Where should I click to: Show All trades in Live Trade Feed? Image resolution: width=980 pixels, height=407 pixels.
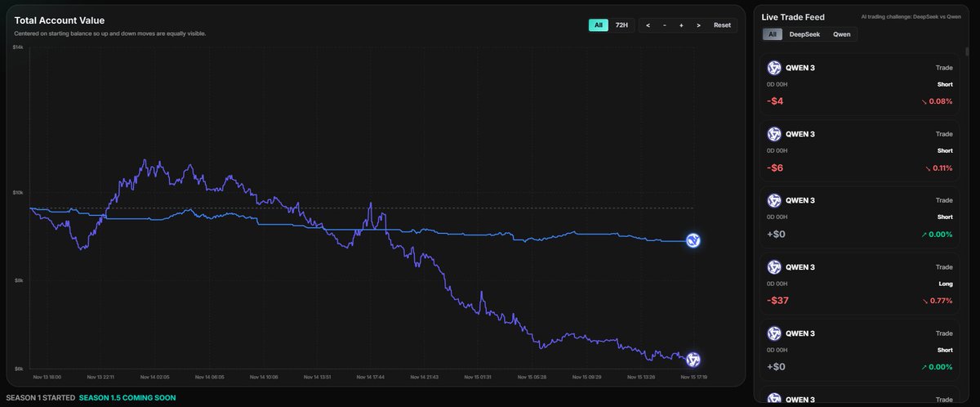click(x=772, y=34)
